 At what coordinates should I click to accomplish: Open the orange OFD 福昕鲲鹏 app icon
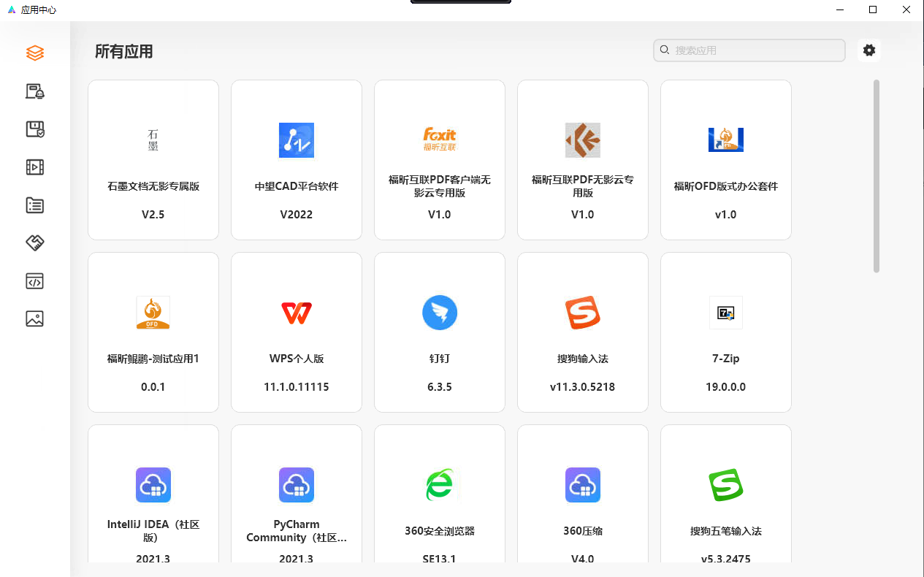click(x=153, y=313)
